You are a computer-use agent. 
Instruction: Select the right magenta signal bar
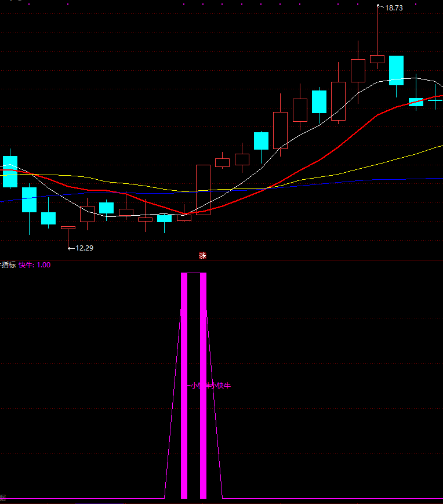pos(203,385)
